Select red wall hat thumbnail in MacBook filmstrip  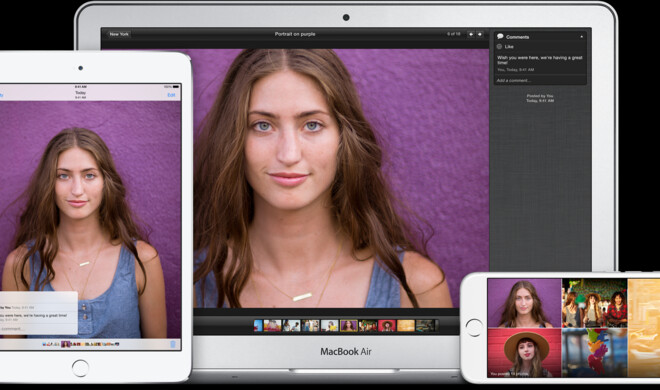pos(387,326)
